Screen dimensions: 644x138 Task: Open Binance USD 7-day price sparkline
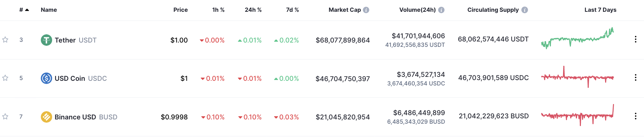pyautogui.click(x=577, y=115)
